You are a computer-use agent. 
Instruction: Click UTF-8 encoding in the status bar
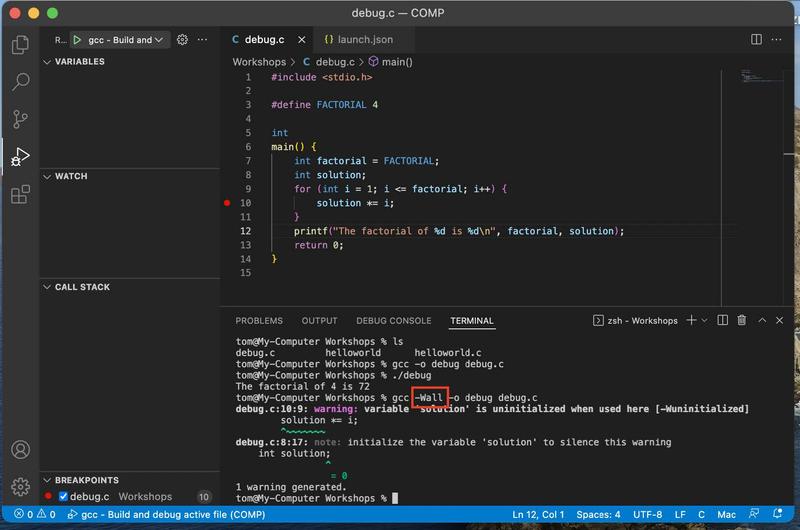646,514
